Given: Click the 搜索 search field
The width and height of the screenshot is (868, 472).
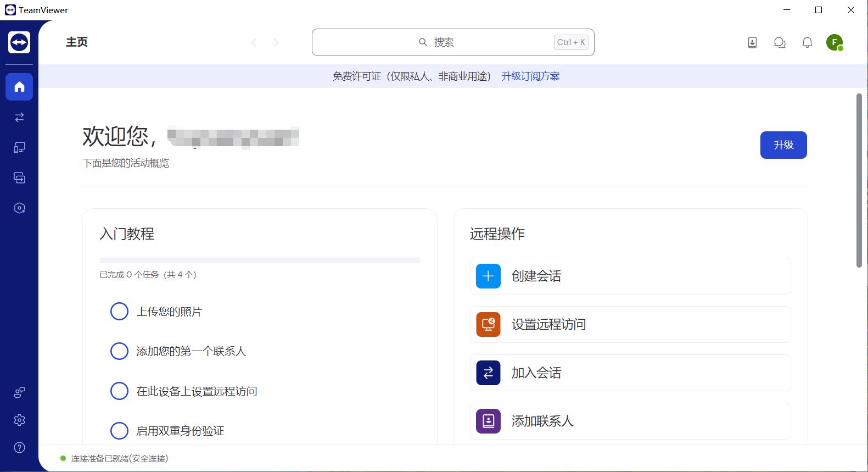Looking at the screenshot, I should coord(453,42).
